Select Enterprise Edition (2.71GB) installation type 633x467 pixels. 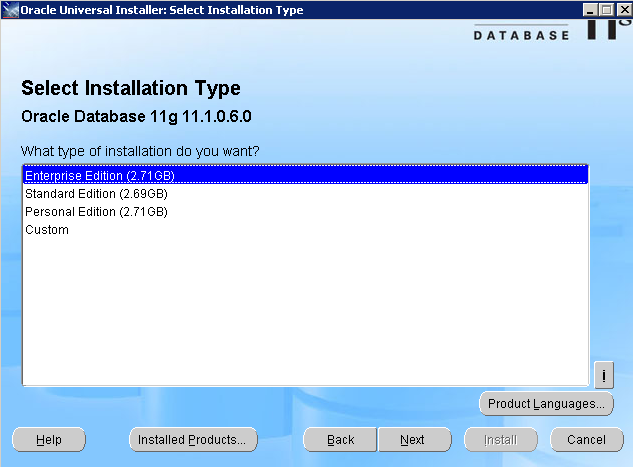click(305, 175)
